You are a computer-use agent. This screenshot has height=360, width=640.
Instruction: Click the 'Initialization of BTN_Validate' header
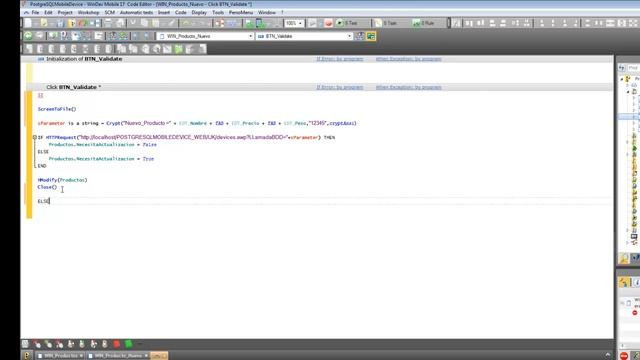[84, 59]
